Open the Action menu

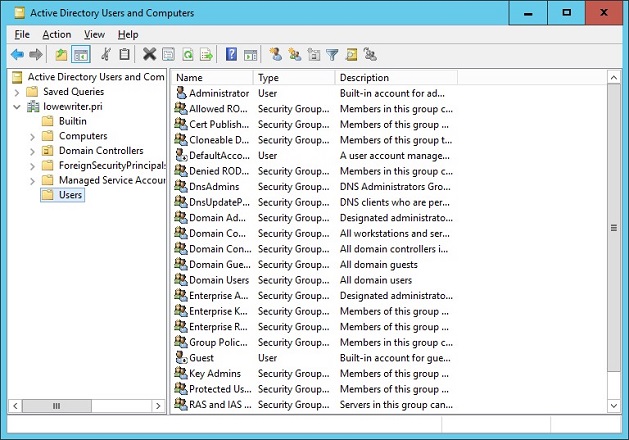(56, 34)
